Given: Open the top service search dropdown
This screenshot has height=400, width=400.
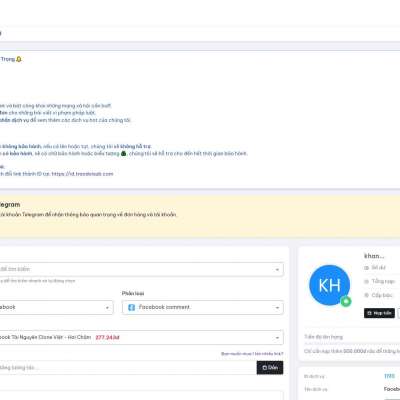Looking at the screenshot, I should click(142, 269).
